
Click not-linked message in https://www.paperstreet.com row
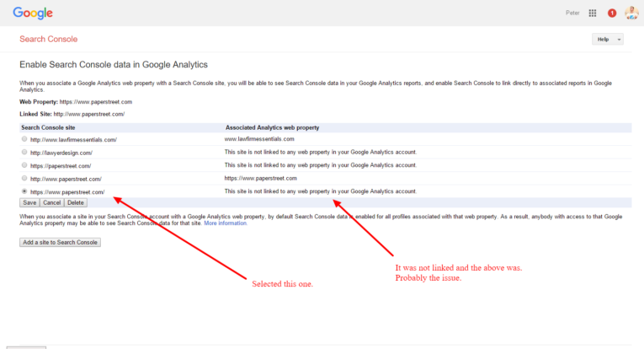321,191
